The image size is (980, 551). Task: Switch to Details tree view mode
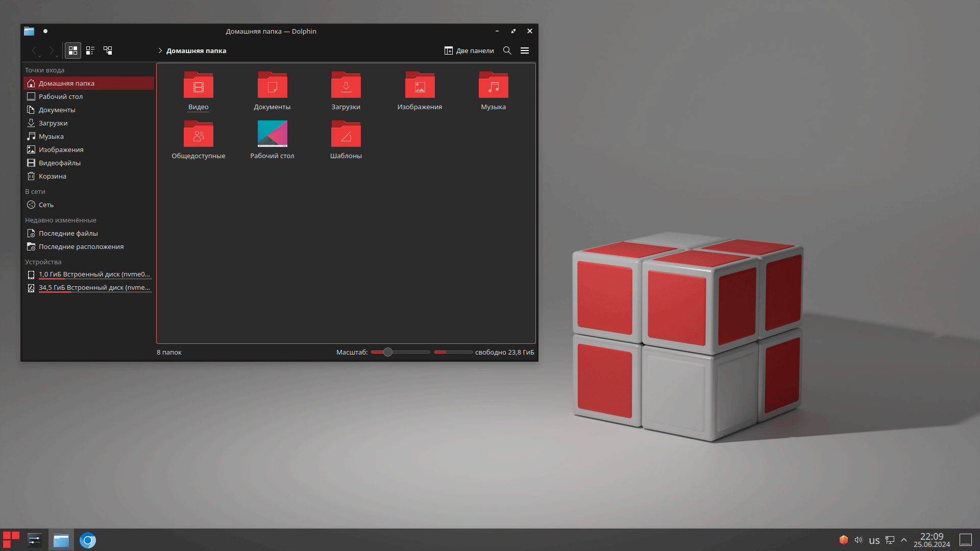coord(108,51)
